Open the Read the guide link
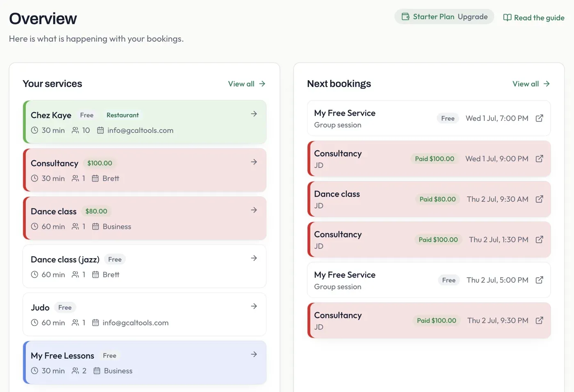Screen dimensions: 574x392 pos(534,18)
